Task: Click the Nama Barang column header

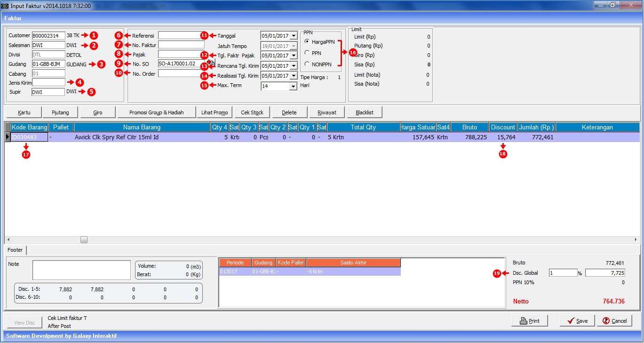Action: point(142,128)
